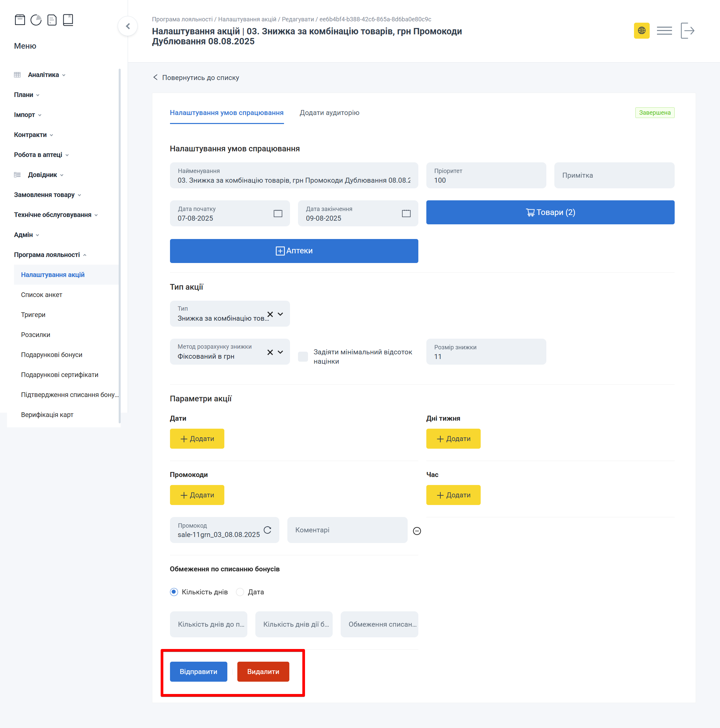Click the pie chart icon in sidebar header

(36, 20)
